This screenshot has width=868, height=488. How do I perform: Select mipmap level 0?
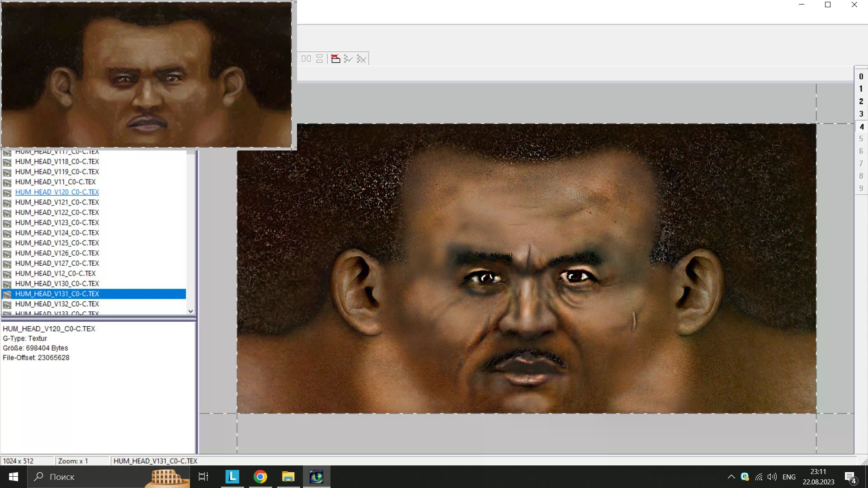point(861,77)
